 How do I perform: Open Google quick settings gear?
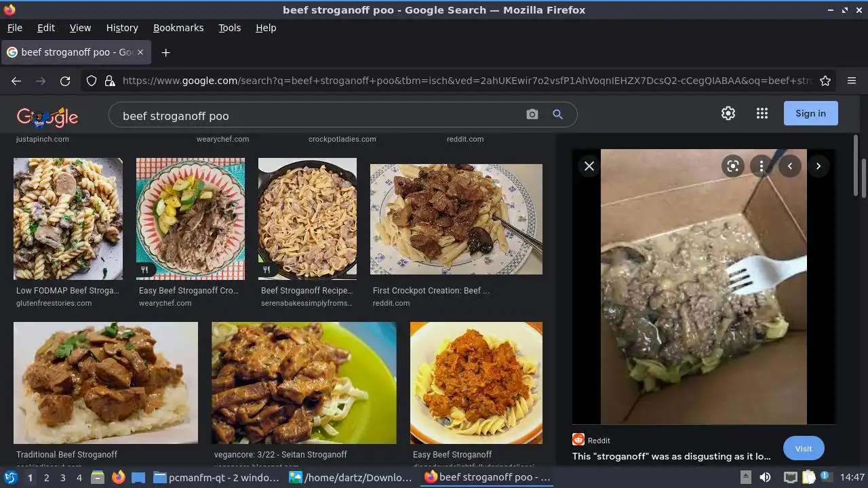[728, 113]
